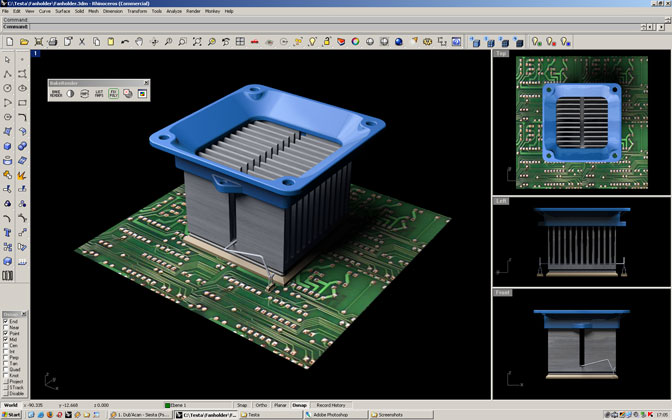Click the Open file folder icon
This screenshot has height=420, width=672.
pyautogui.click(x=24, y=42)
